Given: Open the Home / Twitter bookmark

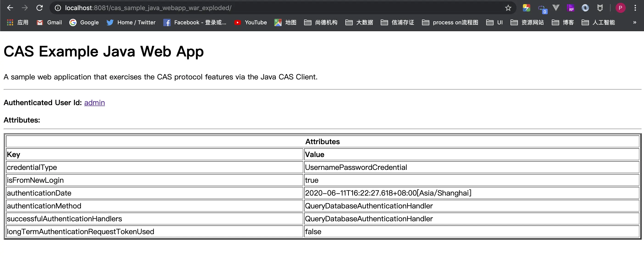Looking at the screenshot, I should pos(131,22).
